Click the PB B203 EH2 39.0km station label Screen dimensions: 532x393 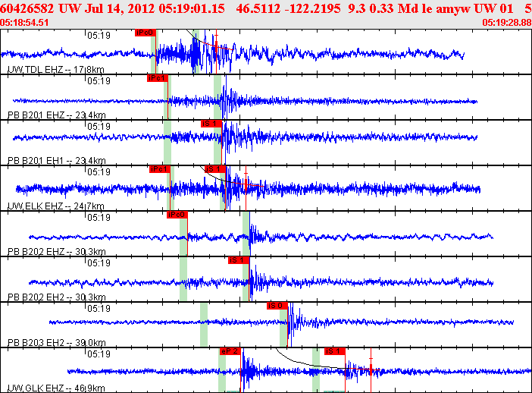point(57,343)
